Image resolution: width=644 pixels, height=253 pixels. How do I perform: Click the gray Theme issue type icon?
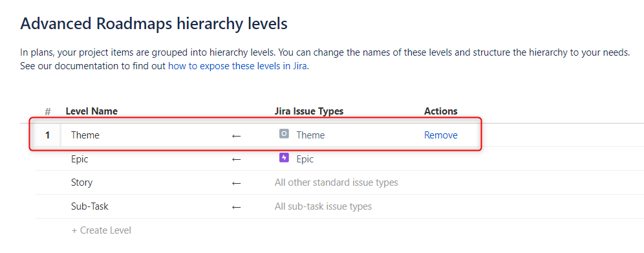pos(284,134)
